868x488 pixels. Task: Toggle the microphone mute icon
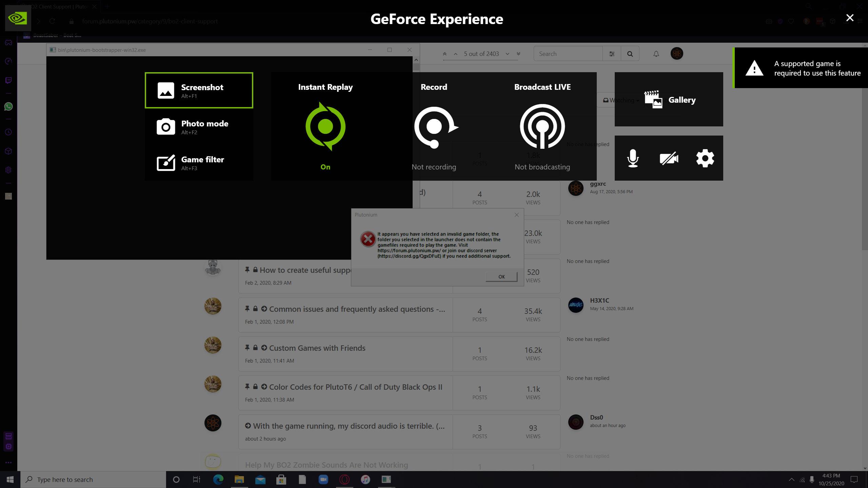click(x=633, y=158)
